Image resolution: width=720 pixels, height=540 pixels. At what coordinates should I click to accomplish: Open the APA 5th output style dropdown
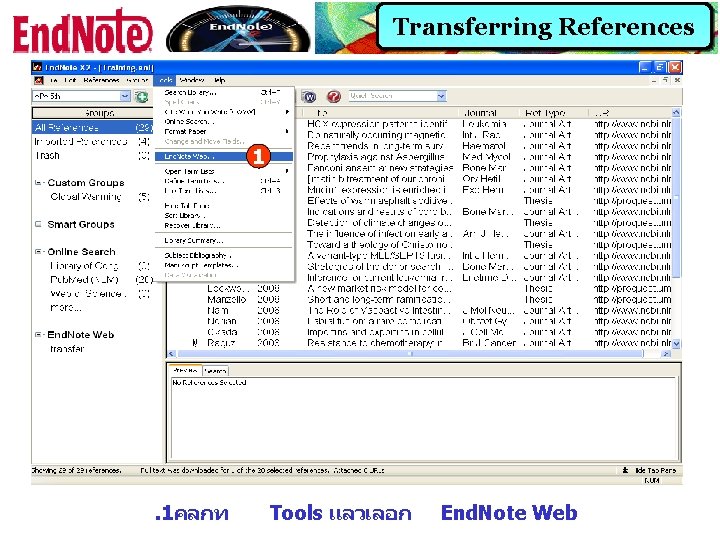click(125, 96)
